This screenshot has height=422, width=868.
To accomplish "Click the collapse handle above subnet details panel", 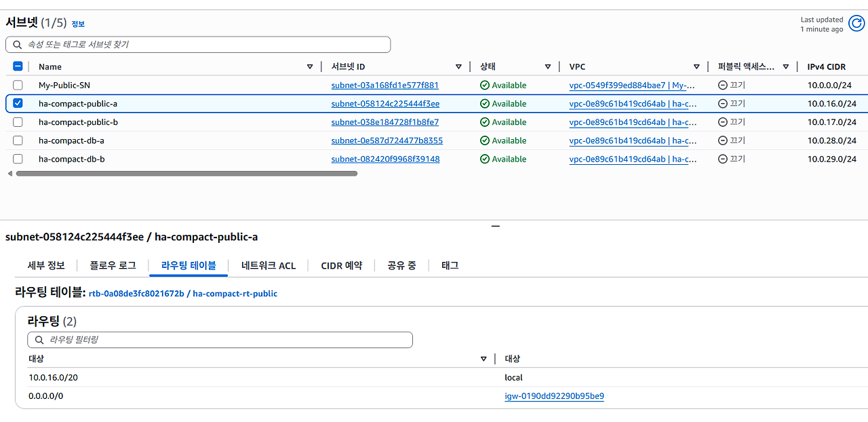I will click(495, 225).
